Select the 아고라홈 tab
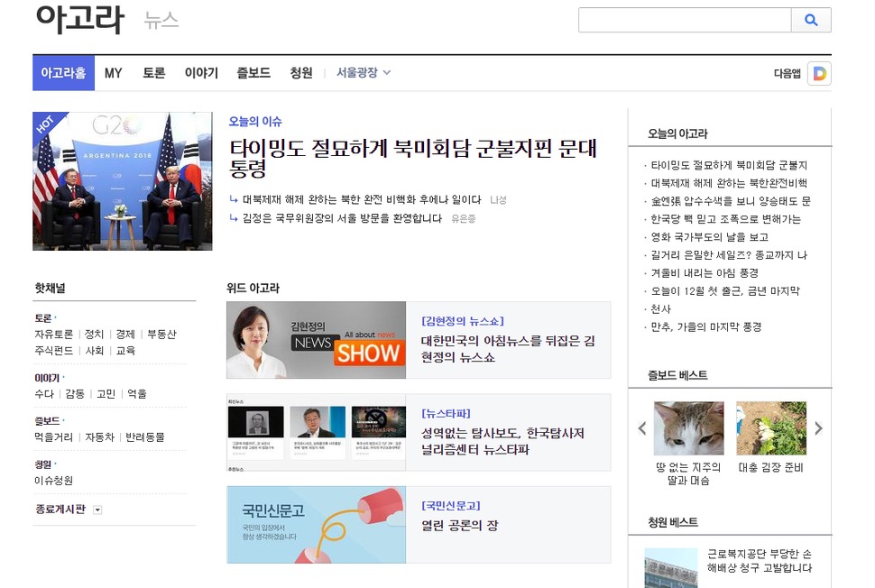875x588 pixels. (x=64, y=72)
